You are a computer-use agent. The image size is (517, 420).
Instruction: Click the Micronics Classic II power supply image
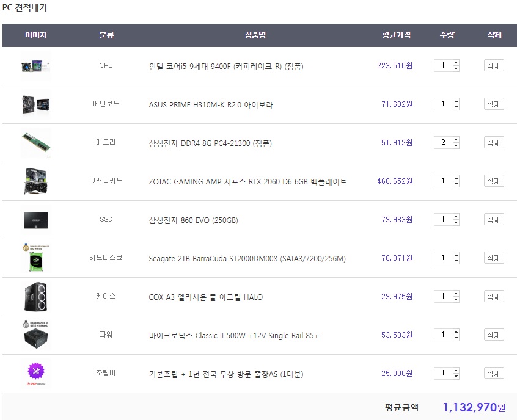click(x=35, y=335)
